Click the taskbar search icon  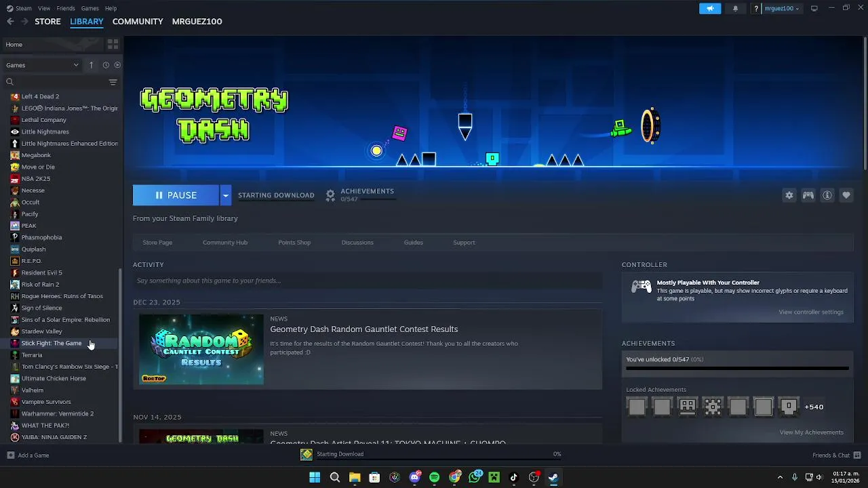334,477
